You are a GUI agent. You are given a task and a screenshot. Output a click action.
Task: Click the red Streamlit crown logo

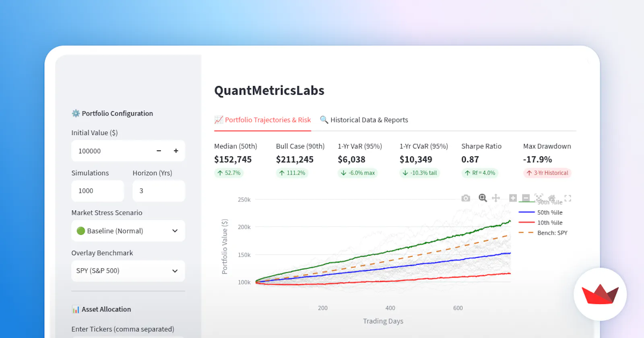[x=600, y=294]
